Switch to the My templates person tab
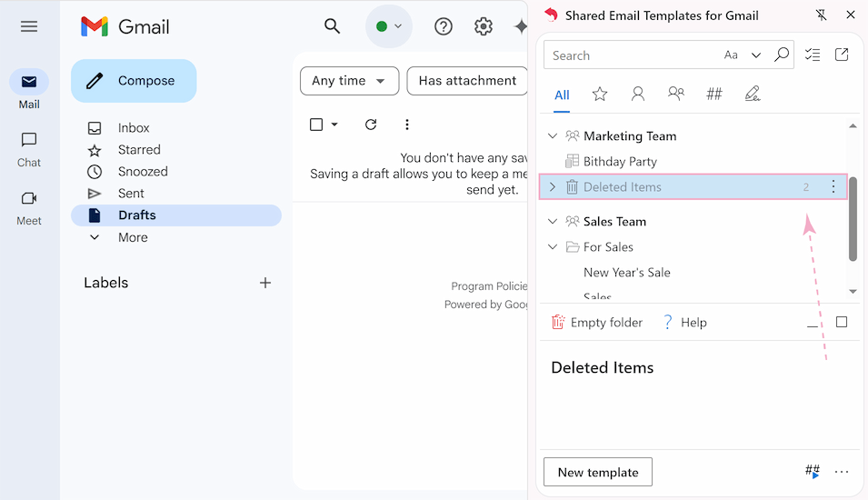The width and height of the screenshot is (868, 500). (638, 95)
